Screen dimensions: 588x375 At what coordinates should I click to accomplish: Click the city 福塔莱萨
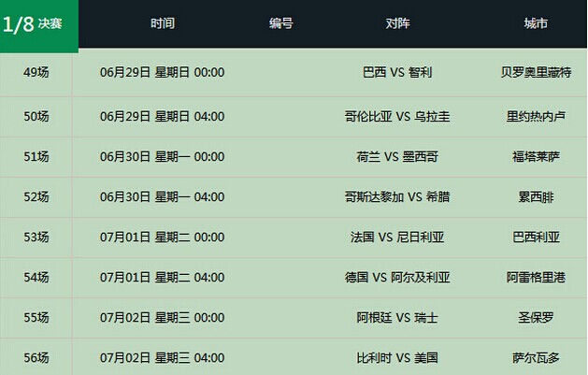pos(536,156)
